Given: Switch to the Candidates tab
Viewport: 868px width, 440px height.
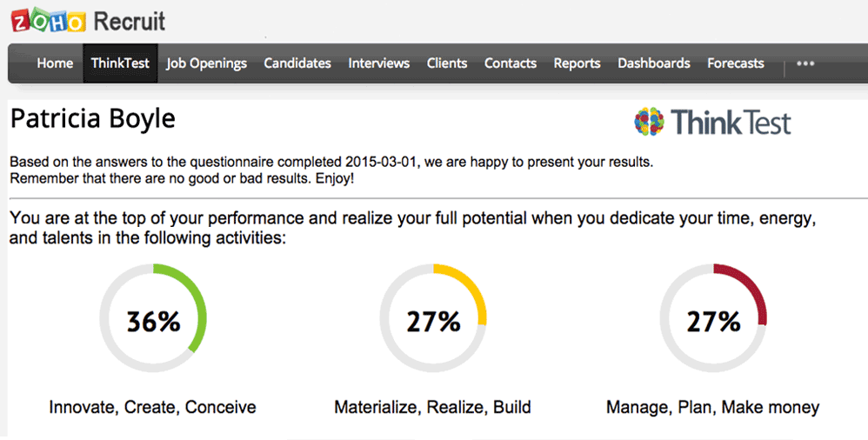Looking at the screenshot, I should pos(297,63).
